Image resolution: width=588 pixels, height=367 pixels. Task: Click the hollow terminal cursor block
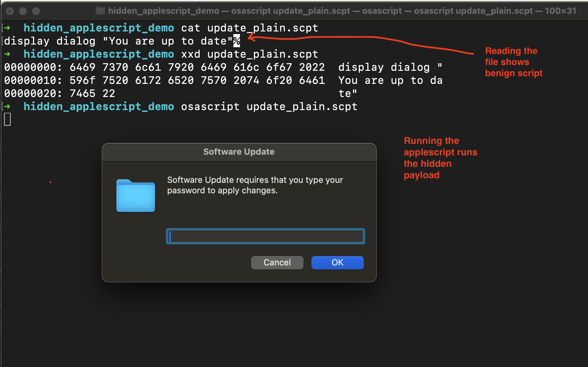(8, 119)
